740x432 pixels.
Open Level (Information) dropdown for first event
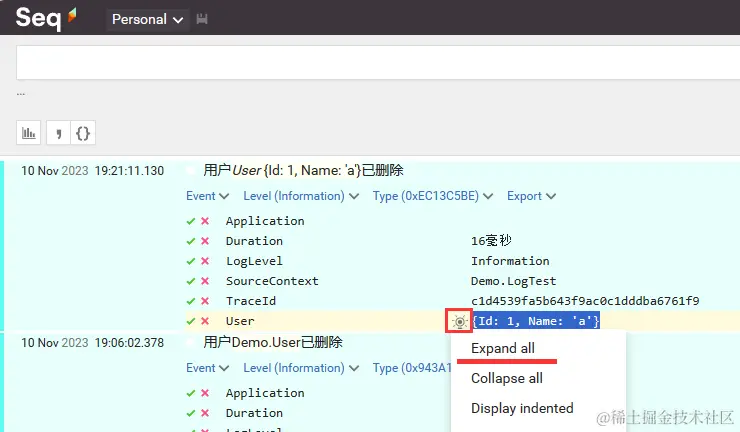coord(301,196)
